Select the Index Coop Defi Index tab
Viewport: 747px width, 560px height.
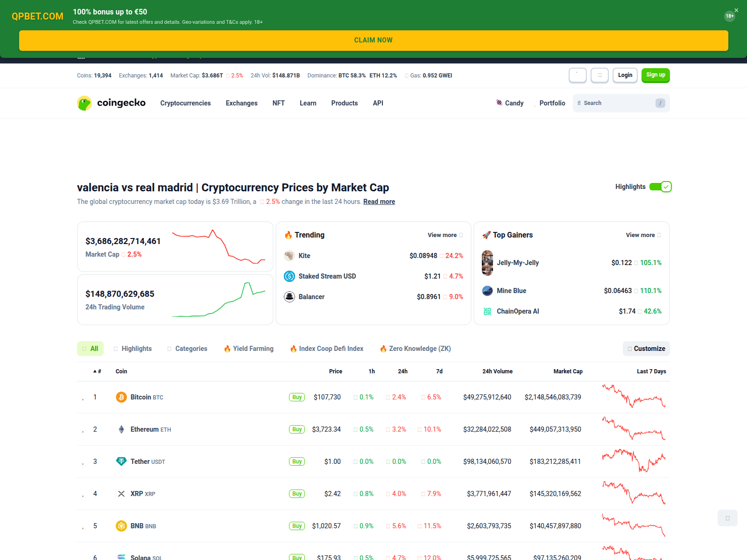(x=326, y=349)
